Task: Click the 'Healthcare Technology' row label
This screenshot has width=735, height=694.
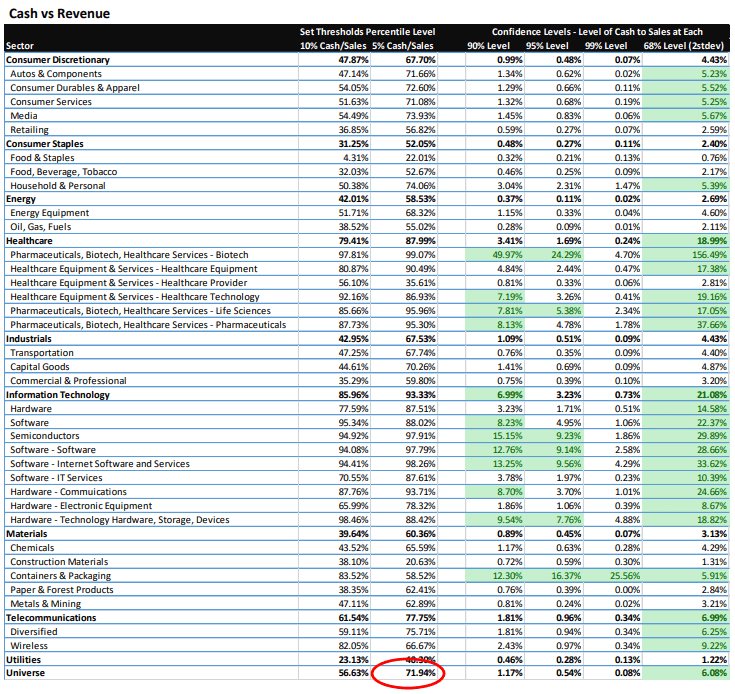Action: [x=135, y=297]
